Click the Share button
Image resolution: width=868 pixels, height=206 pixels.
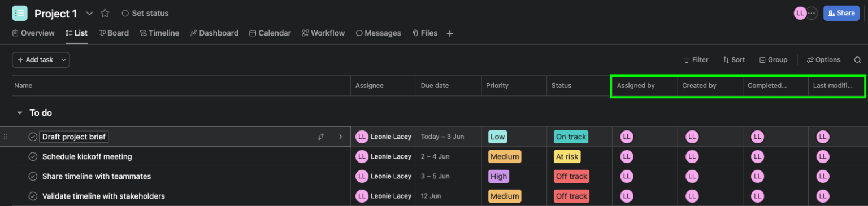click(x=841, y=13)
